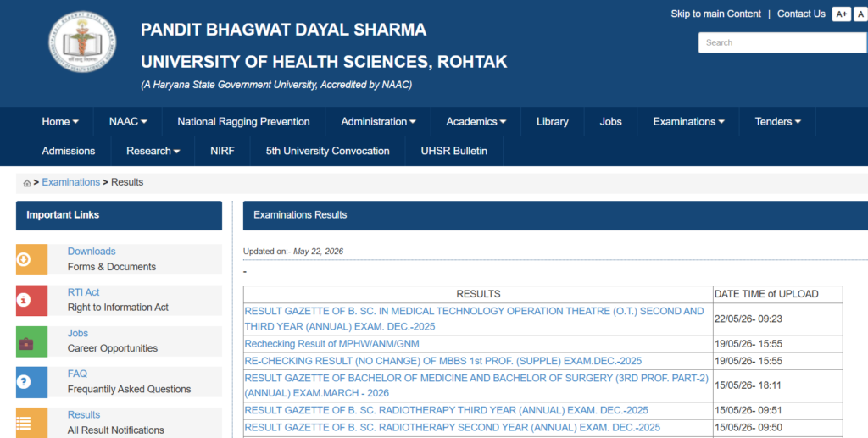Screen dimensions: 868x438
Task: Open Jobs link in Important Links sidebar
Action: click(x=77, y=333)
